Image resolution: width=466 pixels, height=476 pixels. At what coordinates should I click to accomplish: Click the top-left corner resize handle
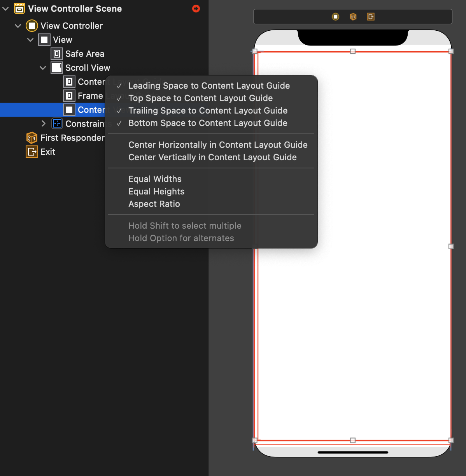[x=255, y=51]
